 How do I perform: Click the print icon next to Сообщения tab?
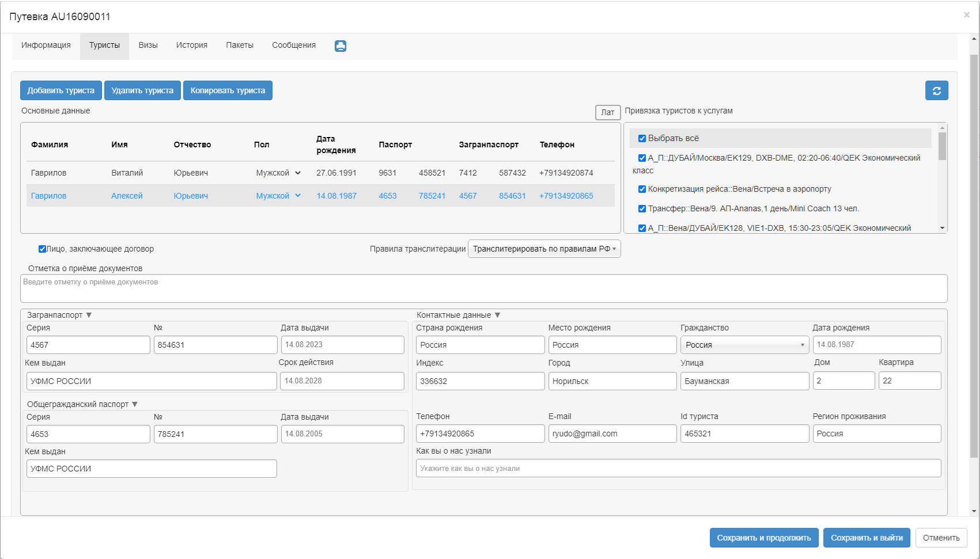click(x=340, y=46)
